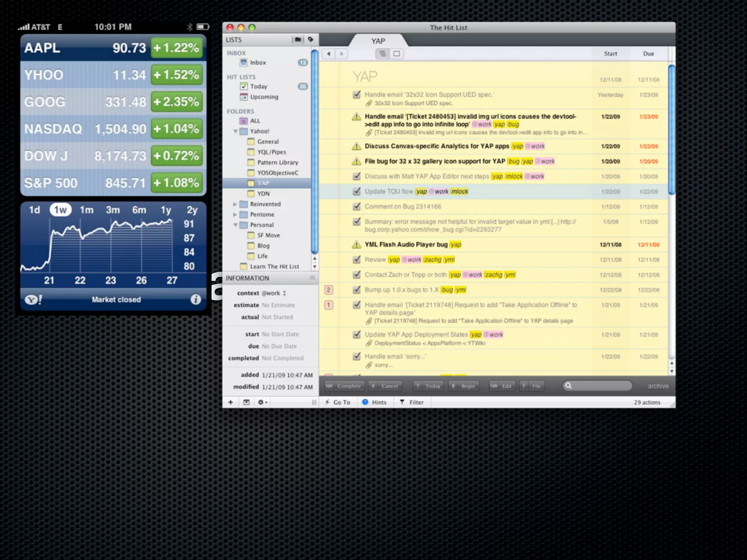Click the back navigation arrow
This screenshot has height=560, width=747.
coord(329,54)
